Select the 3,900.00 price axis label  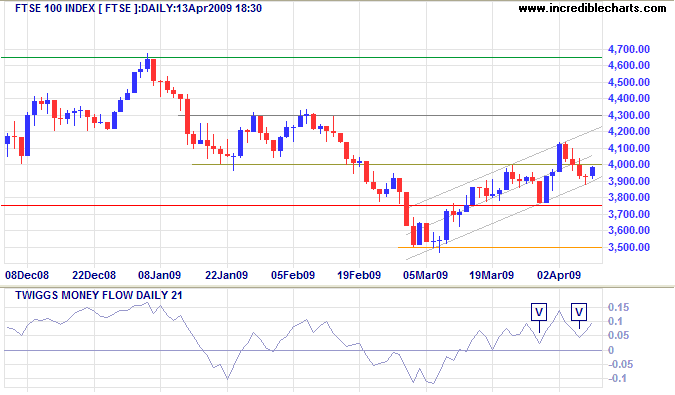coord(629,181)
